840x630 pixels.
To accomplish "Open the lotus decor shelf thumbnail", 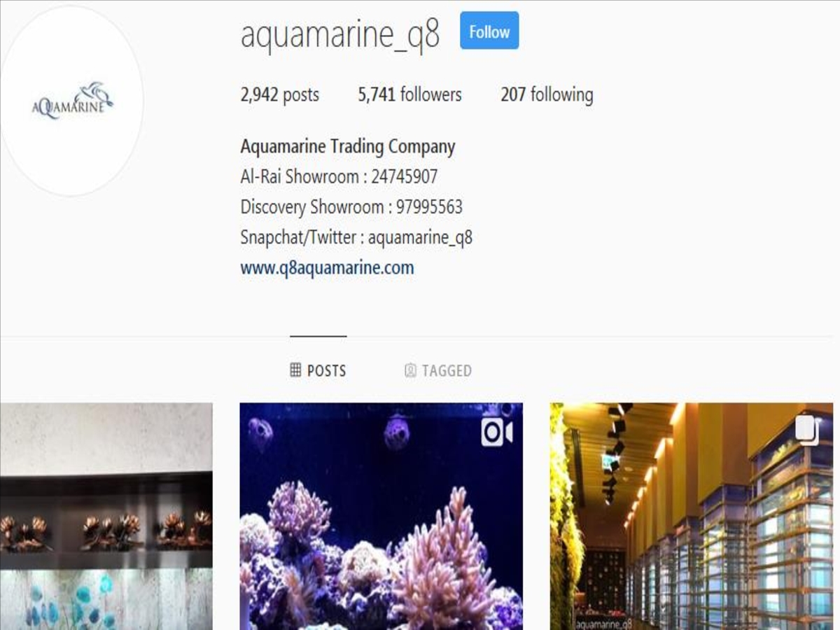I will click(106, 516).
